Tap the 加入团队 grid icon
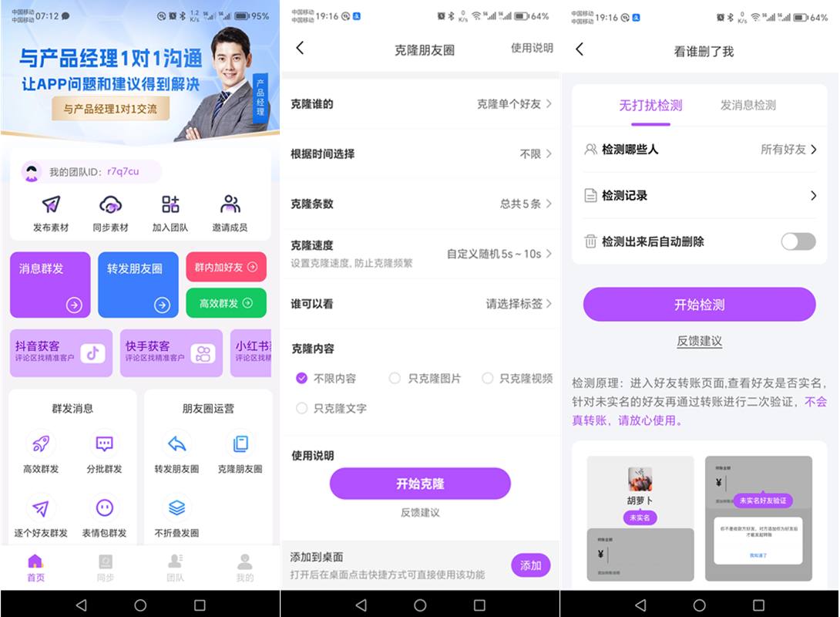 click(170, 204)
